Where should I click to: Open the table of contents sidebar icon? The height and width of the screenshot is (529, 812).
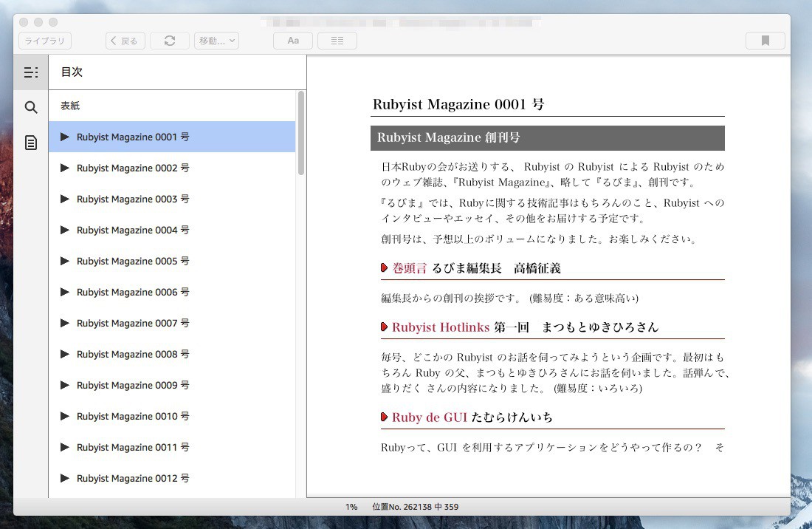tap(30, 72)
